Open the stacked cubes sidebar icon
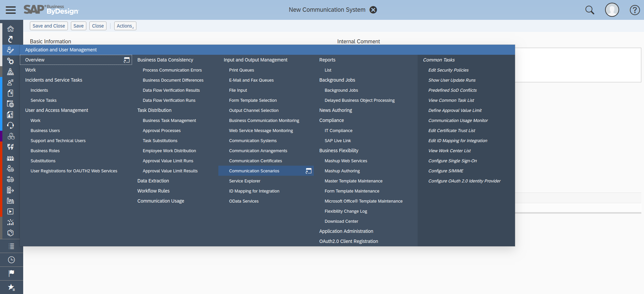 (x=11, y=136)
